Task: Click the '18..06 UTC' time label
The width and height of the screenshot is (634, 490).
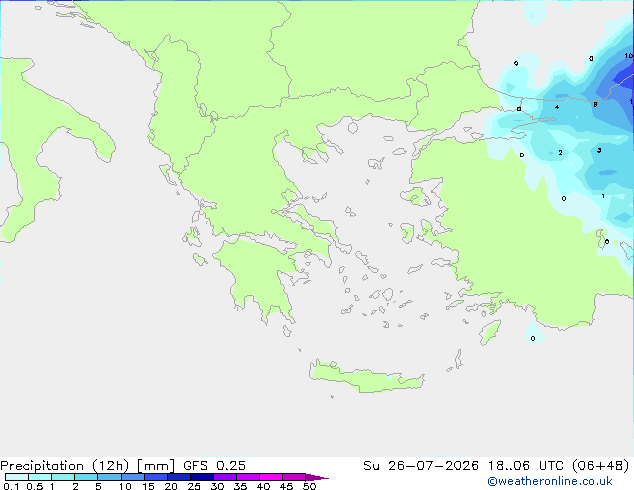Action: (x=525, y=466)
